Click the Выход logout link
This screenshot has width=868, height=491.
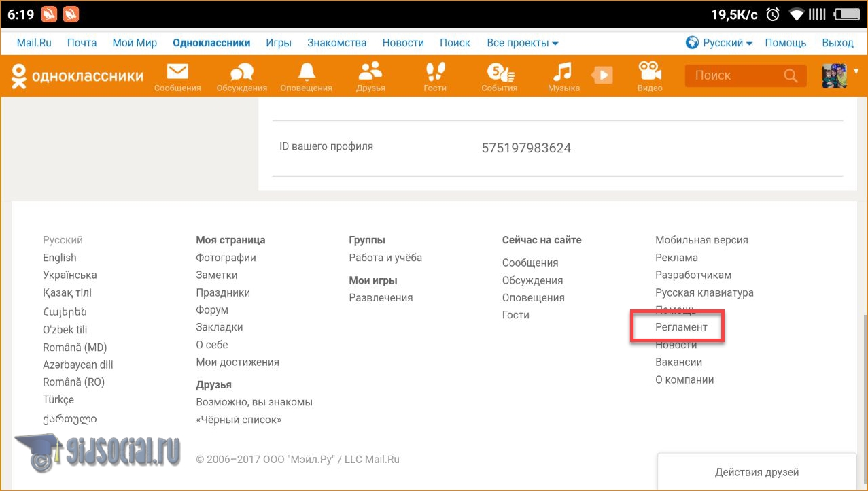click(837, 43)
